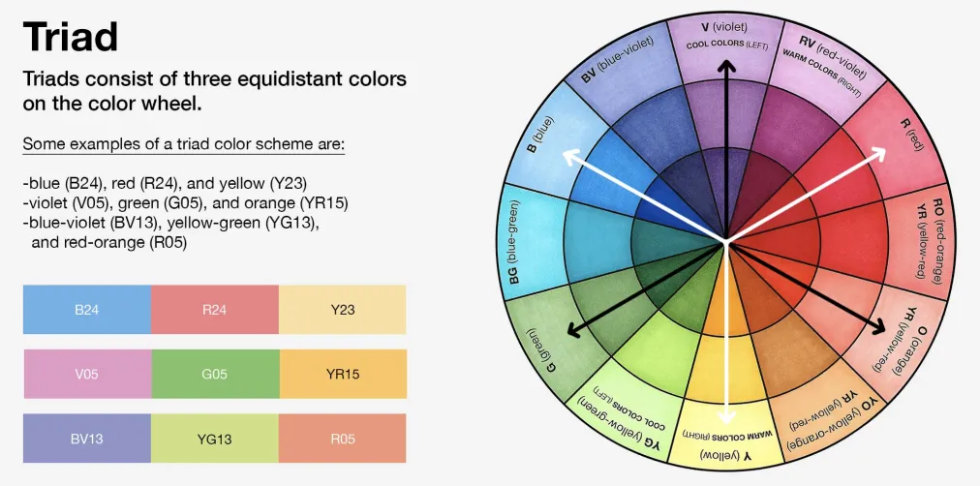Select the YG13 yellow-green swatch
The width and height of the screenshot is (980, 486).
click(215, 439)
